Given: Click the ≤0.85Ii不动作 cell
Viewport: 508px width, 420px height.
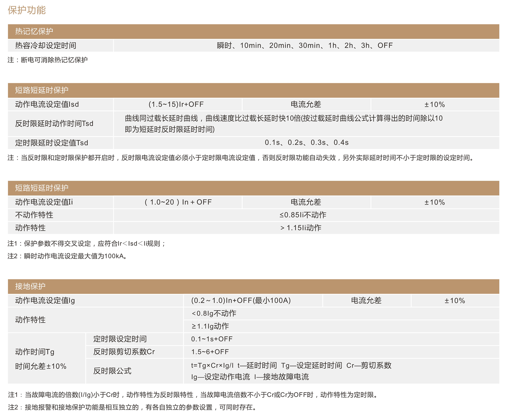Looking at the screenshot, I should pos(303,215).
